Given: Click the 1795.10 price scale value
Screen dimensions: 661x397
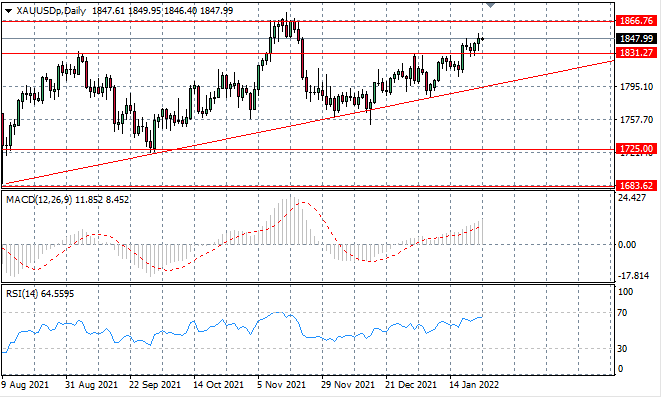Looking at the screenshot, I should pos(637,86).
